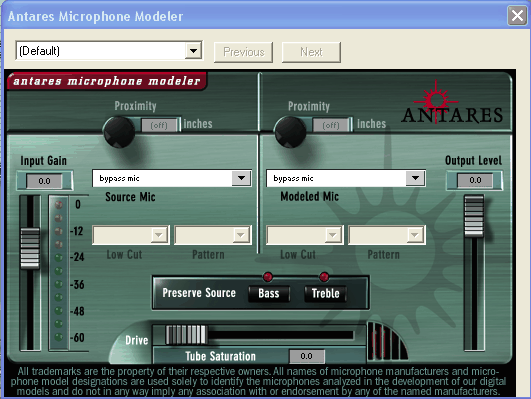This screenshot has height=399, width=531.
Task: Click the Tube Saturation label
Action: 220,356
